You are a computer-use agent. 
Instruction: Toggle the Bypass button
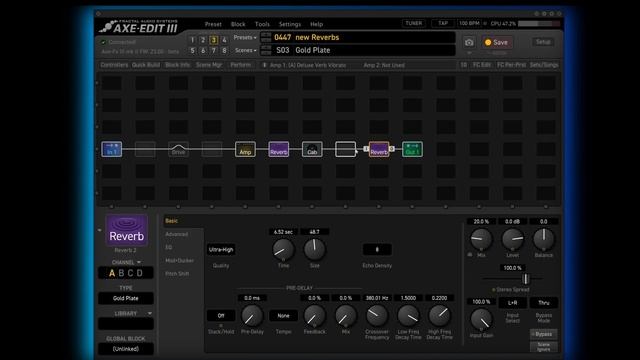544,334
